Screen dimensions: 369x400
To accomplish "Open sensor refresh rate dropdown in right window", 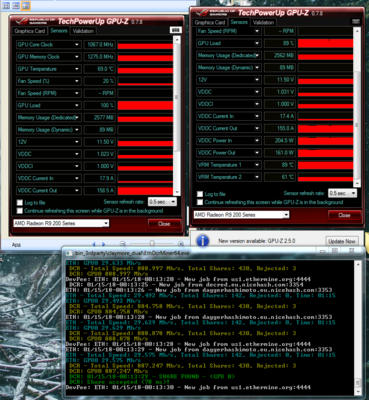I will coord(342,193).
